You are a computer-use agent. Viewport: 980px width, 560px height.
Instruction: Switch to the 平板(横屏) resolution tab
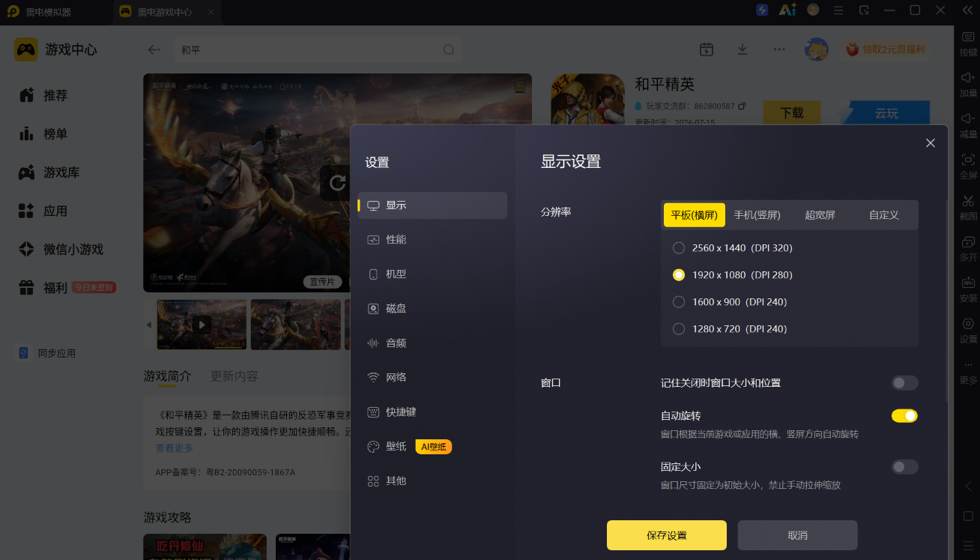(695, 215)
